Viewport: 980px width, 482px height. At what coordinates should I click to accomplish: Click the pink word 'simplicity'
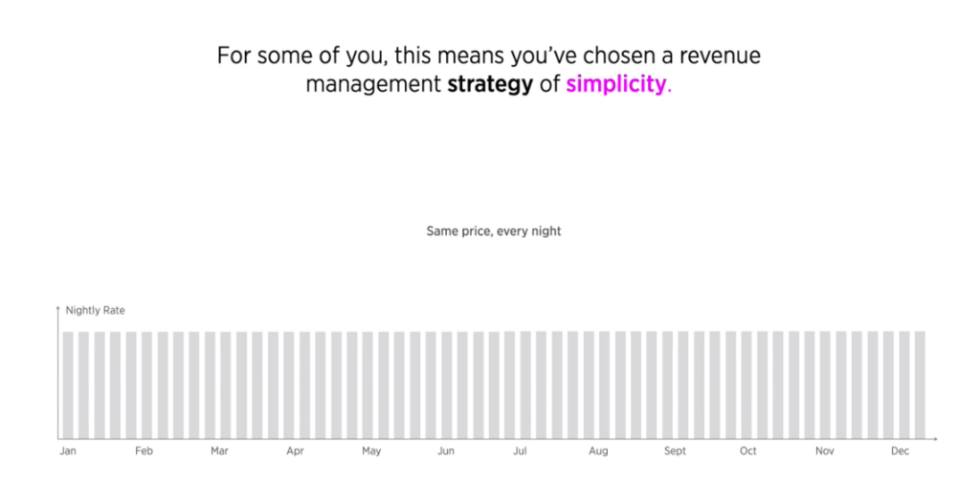[616, 85]
